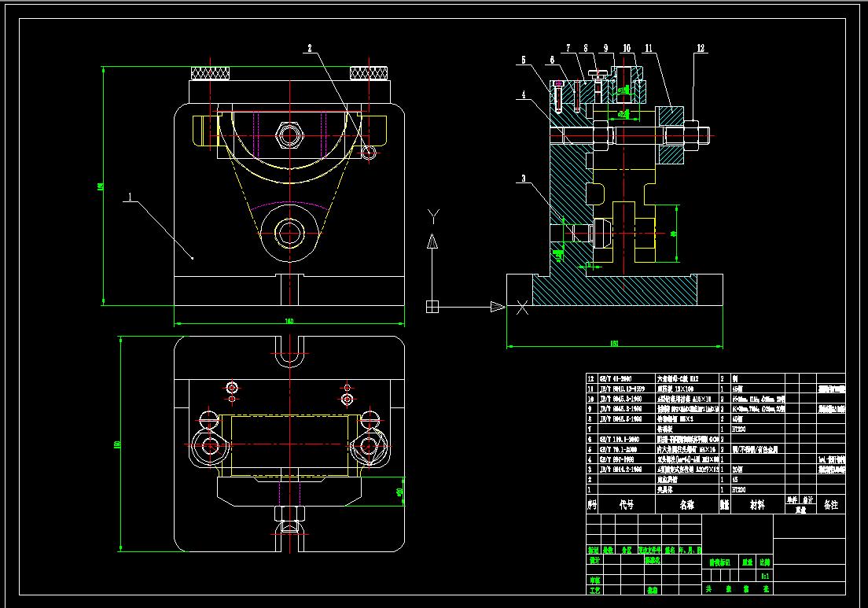
Task: Click the 材料 header cell
Action: (757, 505)
